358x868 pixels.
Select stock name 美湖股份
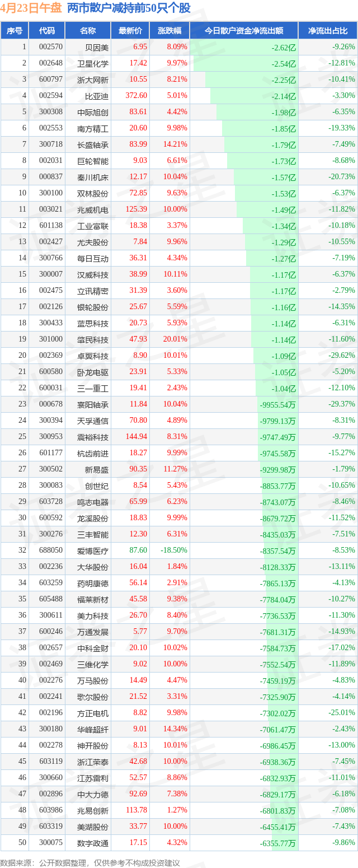pyautogui.click(x=93, y=827)
